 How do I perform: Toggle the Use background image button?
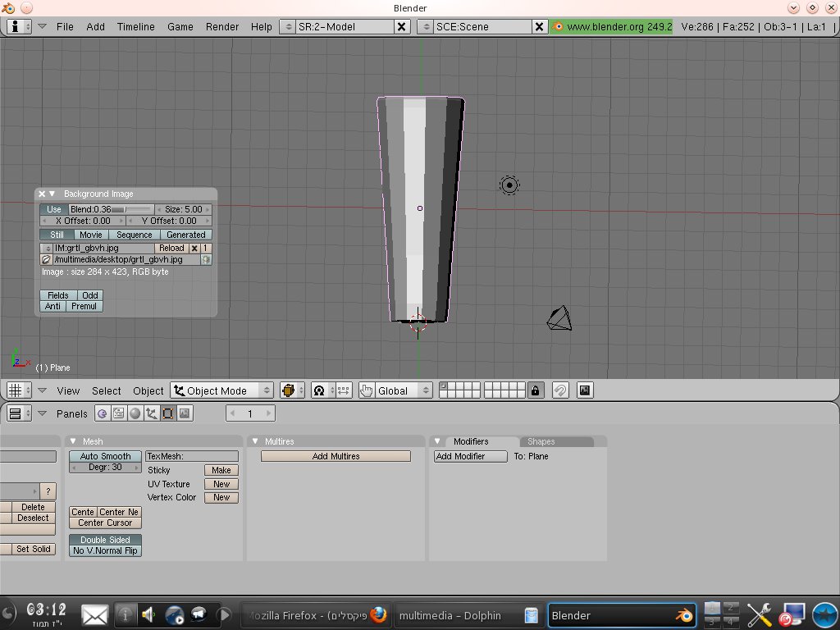coord(53,209)
